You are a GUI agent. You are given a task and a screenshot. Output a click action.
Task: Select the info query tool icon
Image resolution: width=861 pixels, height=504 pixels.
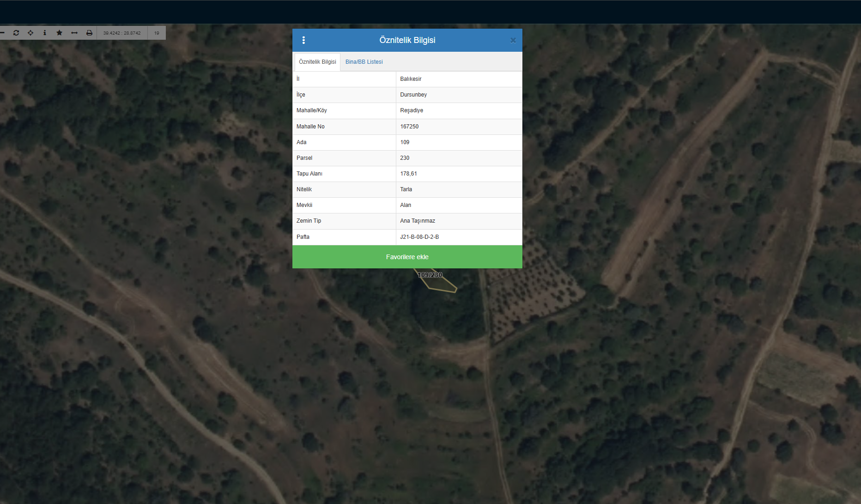[x=45, y=33]
